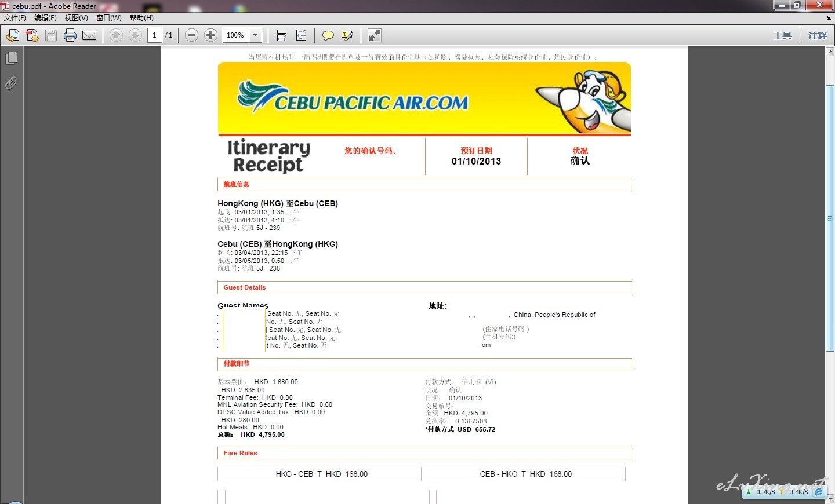Click HKG - CEB T HKD 168.00 cell
Image resolution: width=835 pixels, height=504 pixels.
320,474
